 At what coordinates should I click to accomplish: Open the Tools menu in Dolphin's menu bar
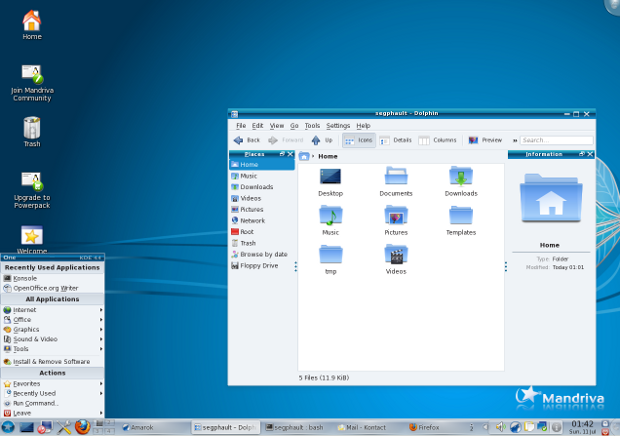coord(312,126)
